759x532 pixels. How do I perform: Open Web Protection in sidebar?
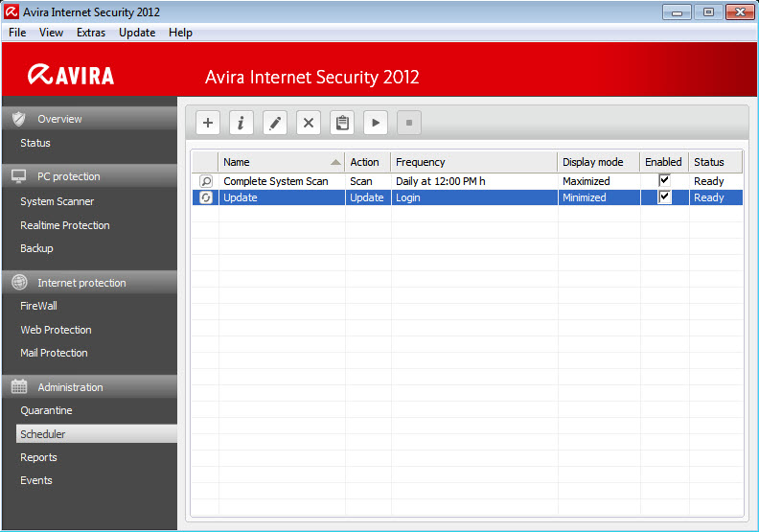[56, 330]
